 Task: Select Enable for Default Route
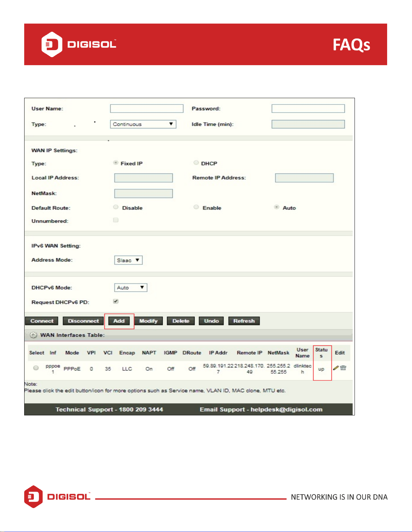coord(196,207)
